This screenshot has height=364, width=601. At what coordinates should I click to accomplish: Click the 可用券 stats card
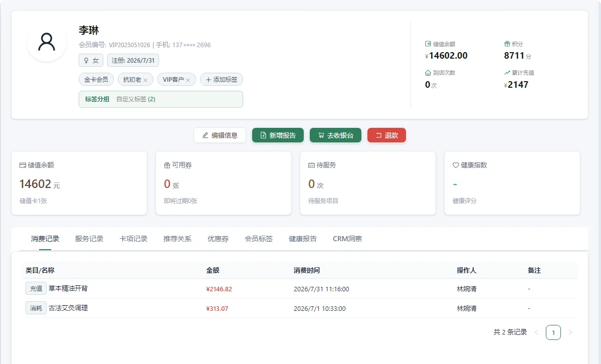click(x=224, y=183)
